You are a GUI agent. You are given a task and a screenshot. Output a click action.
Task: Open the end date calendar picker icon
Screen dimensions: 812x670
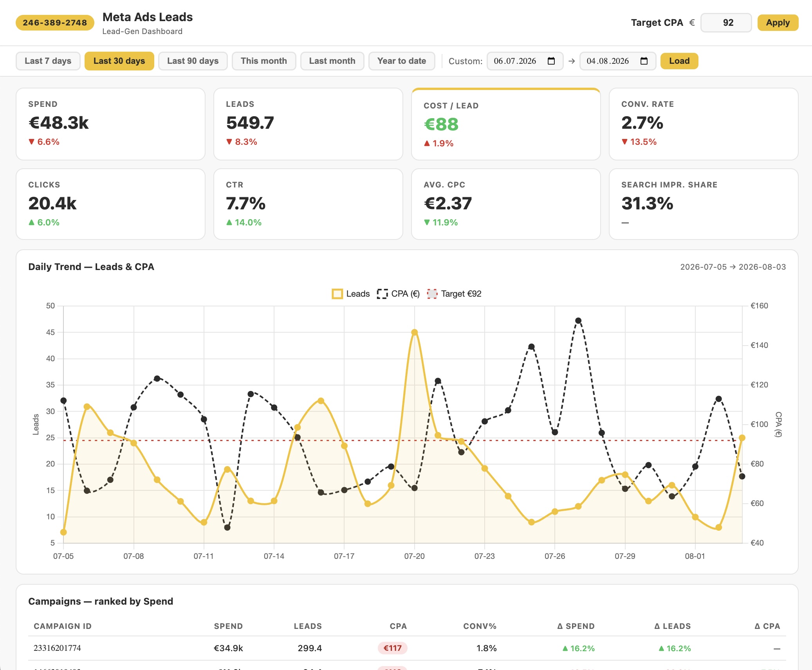(x=644, y=61)
